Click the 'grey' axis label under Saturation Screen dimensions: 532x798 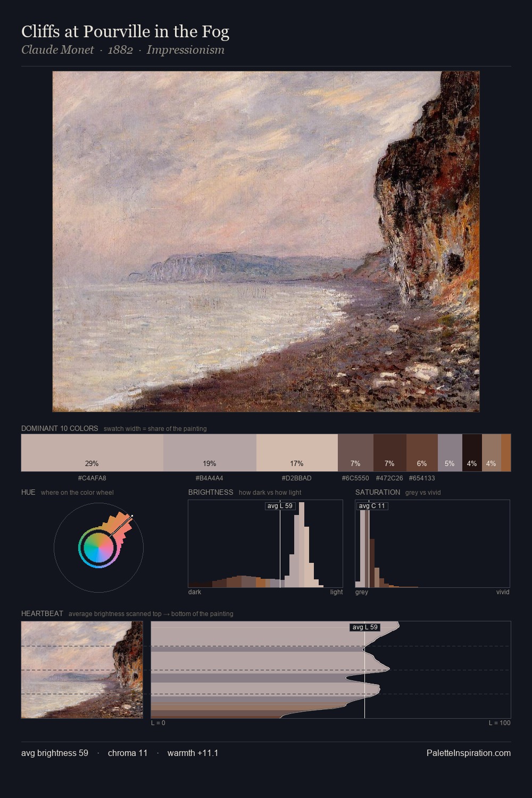[x=362, y=592]
